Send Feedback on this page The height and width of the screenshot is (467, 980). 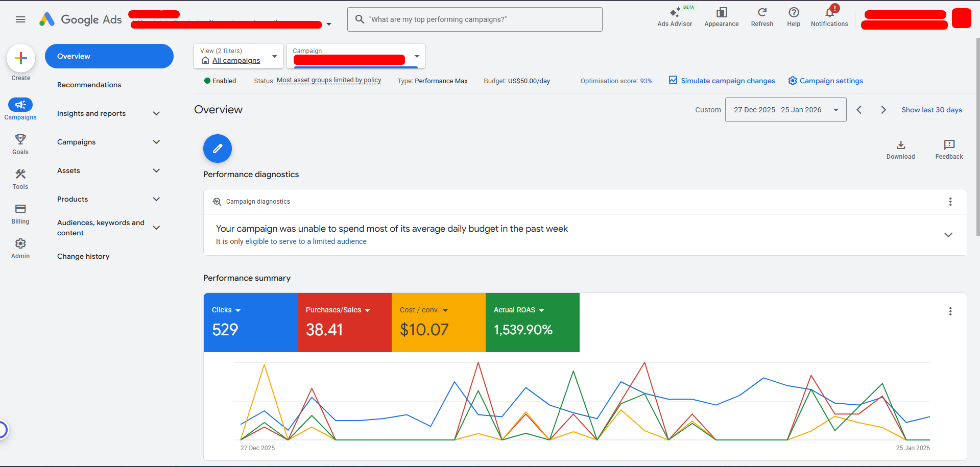pos(949,150)
